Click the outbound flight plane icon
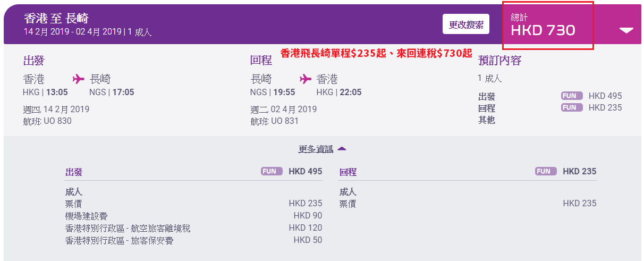The image size is (644, 261). pos(79,79)
